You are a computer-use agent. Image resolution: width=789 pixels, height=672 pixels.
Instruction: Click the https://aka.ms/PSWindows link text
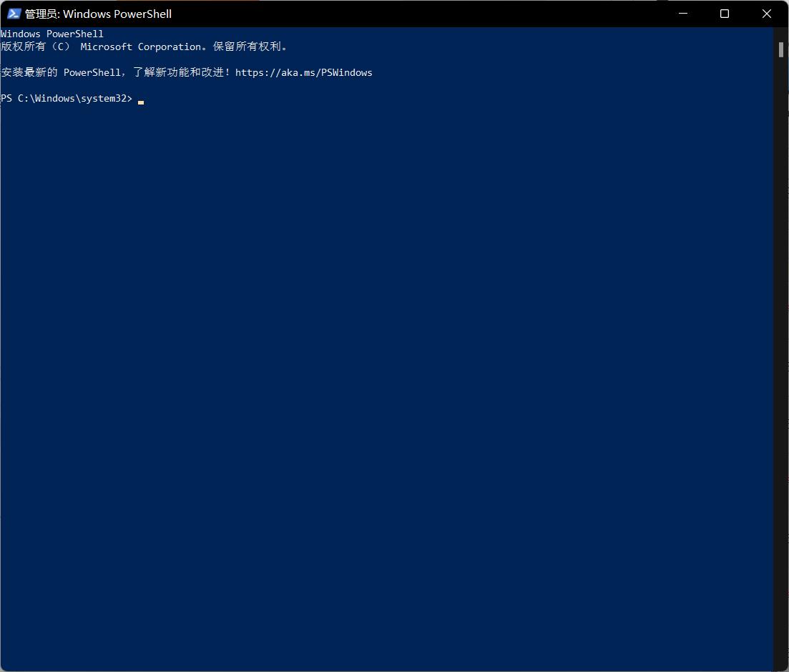click(x=303, y=72)
